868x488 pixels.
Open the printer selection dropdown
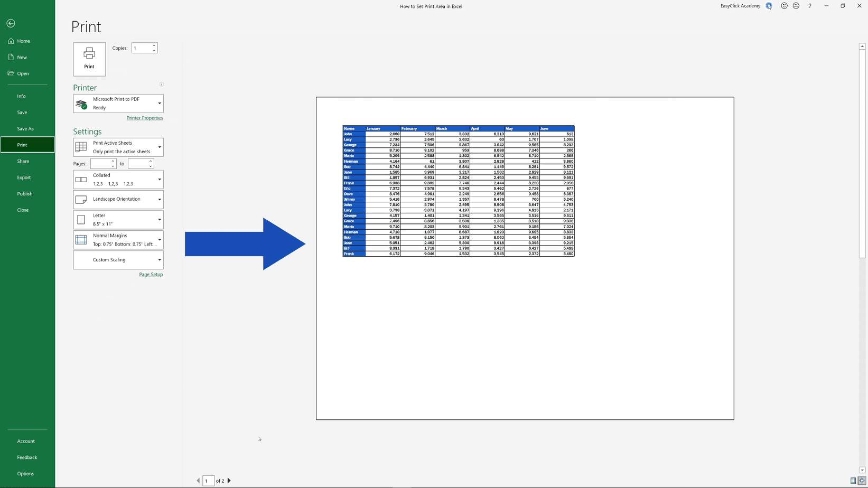point(160,103)
